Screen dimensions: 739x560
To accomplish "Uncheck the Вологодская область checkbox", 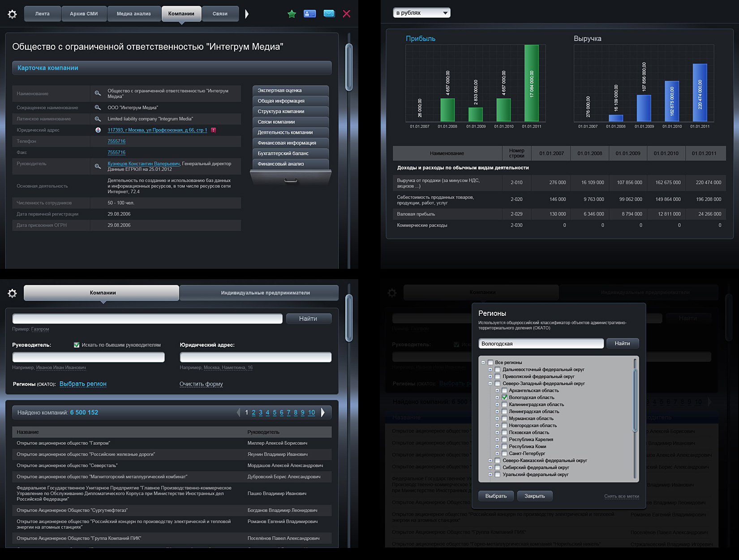I will point(504,397).
